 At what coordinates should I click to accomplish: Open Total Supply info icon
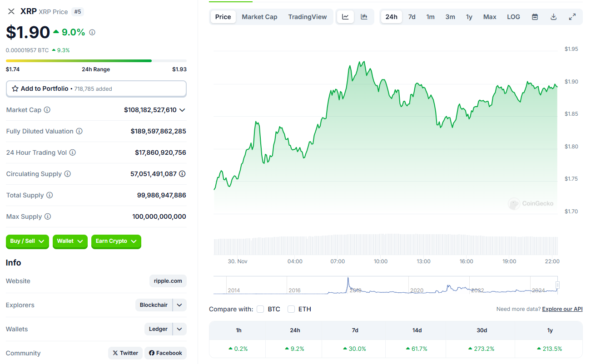pos(50,195)
